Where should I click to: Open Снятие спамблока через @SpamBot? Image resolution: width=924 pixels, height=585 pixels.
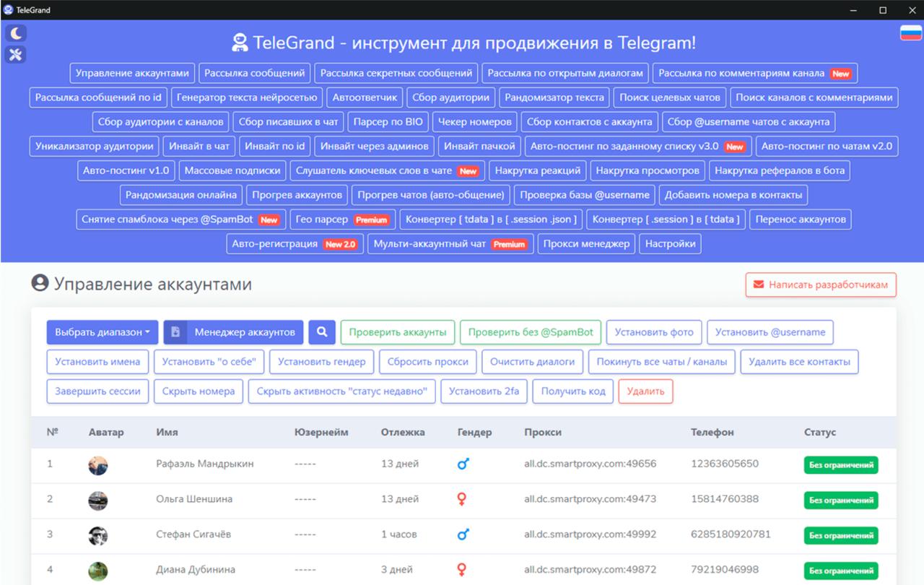180,220
